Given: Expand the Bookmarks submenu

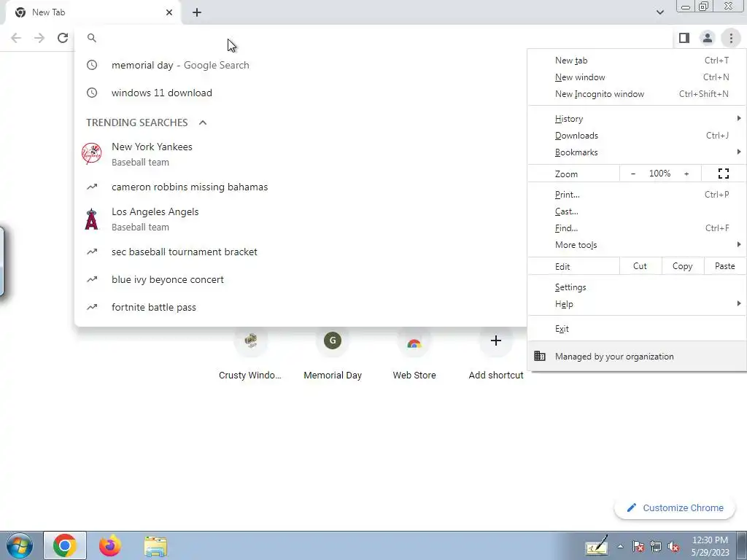Looking at the screenshot, I should click(637, 152).
